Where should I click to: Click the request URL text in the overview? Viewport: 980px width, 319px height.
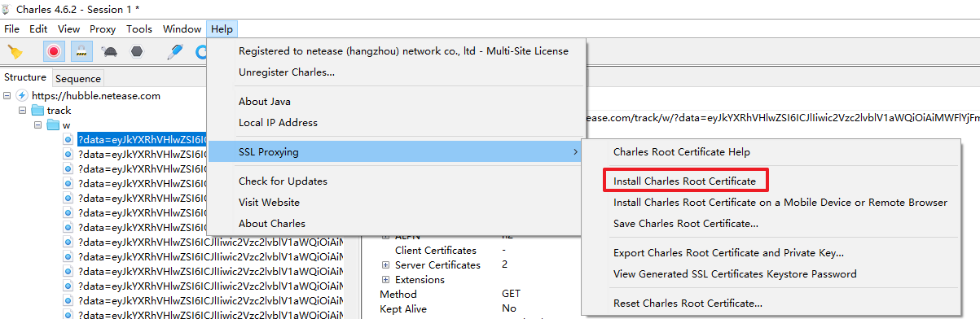pyautogui.click(x=783, y=118)
